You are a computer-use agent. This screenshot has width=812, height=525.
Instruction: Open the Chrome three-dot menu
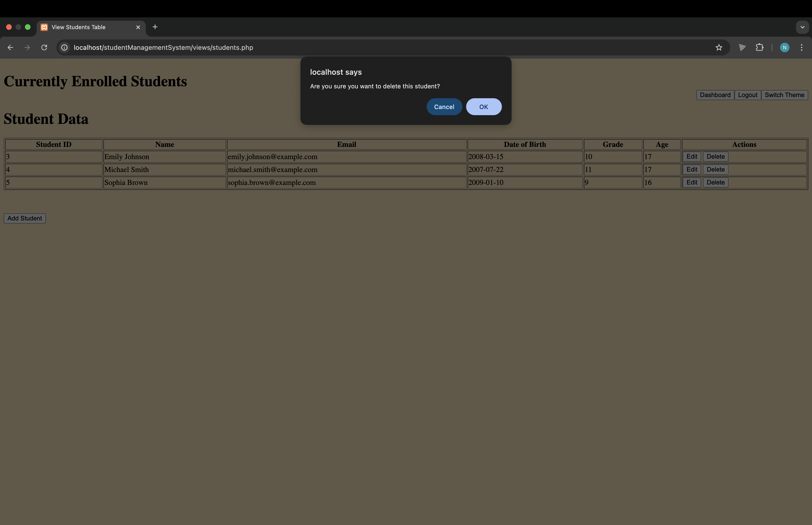click(x=801, y=47)
